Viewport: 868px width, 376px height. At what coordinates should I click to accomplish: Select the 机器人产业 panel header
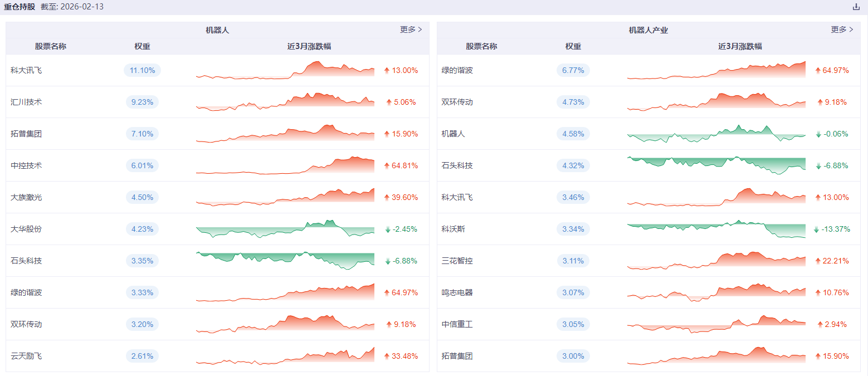coord(648,30)
